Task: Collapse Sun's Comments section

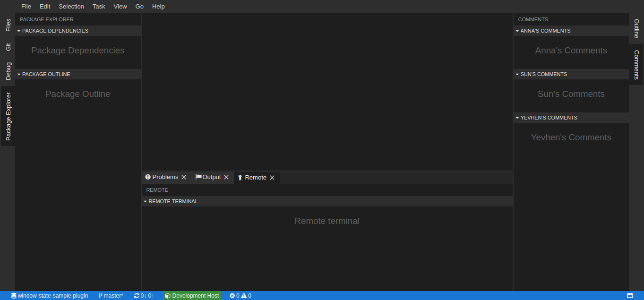Action: [517, 74]
